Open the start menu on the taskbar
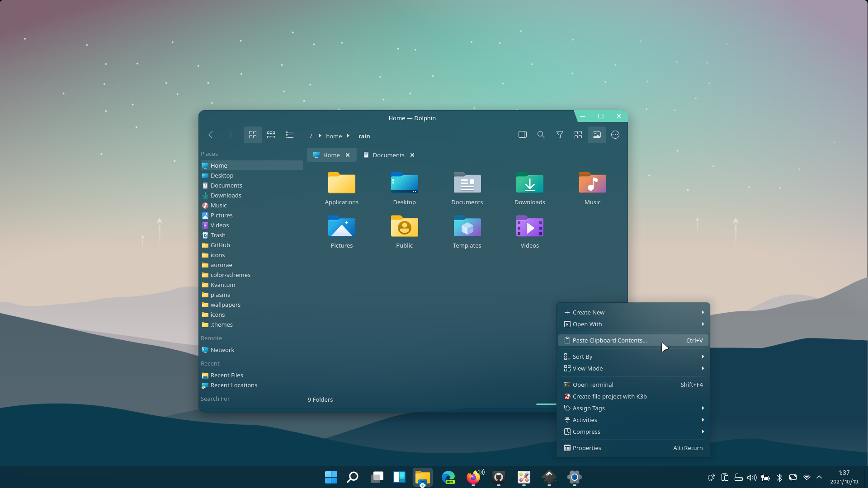Viewport: 868px width, 488px height. (331, 477)
